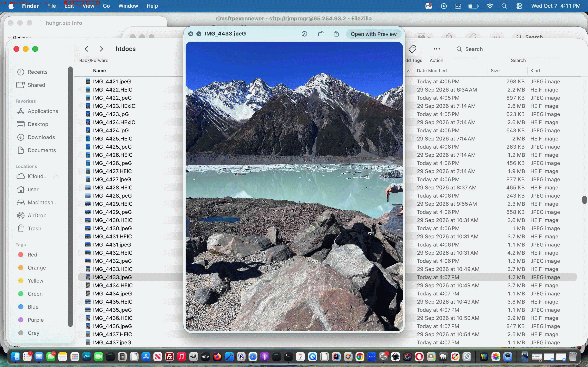Image resolution: width=588 pixels, height=367 pixels.
Task: Close the Quick Look preview panel
Action: click(x=191, y=34)
